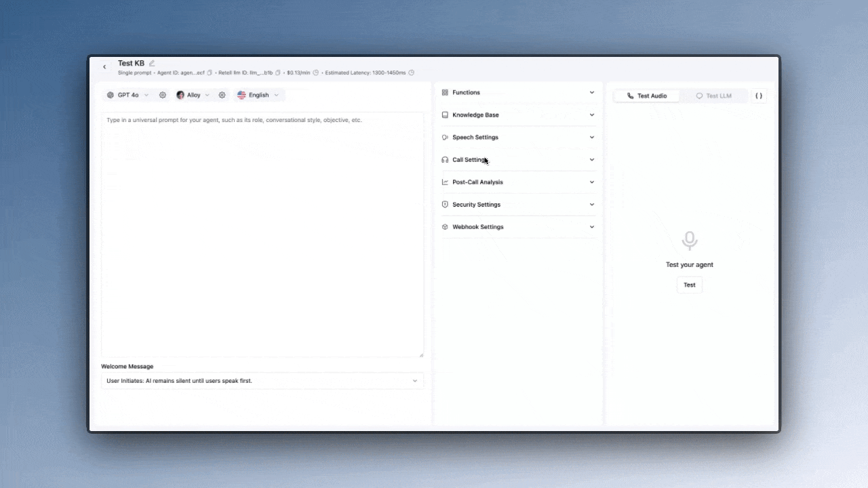This screenshot has width=868, height=488.
Task: Open the GPT 4o model dropdown
Action: tap(128, 95)
